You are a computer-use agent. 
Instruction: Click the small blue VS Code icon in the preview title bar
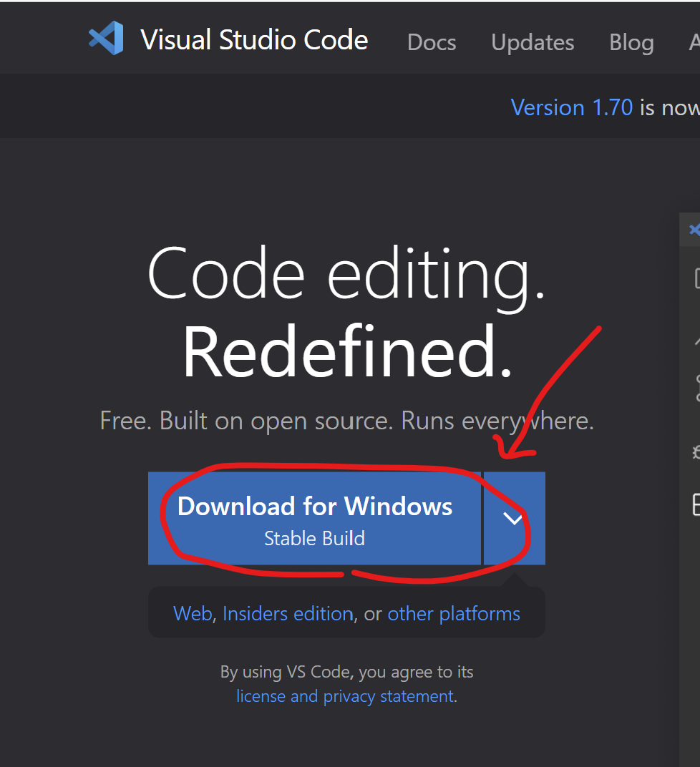[694, 230]
